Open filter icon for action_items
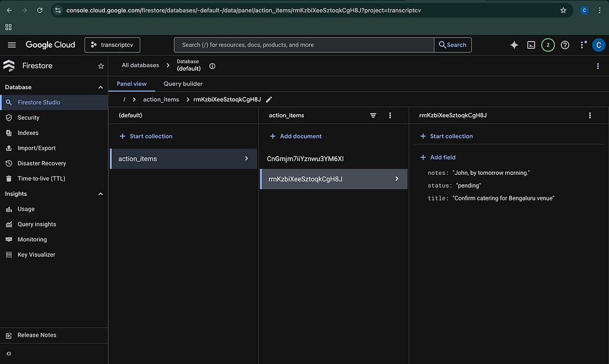Image resolution: width=609 pixels, height=364 pixels. tap(373, 115)
